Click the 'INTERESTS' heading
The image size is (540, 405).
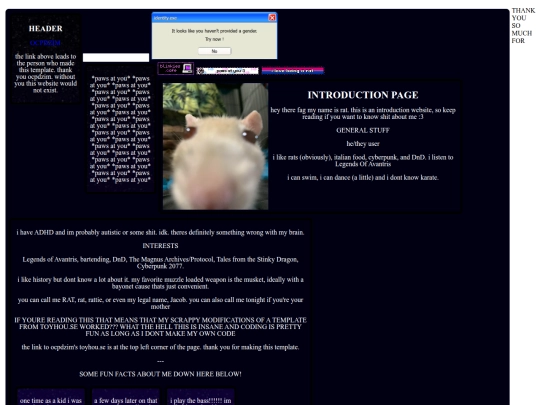tap(160, 246)
